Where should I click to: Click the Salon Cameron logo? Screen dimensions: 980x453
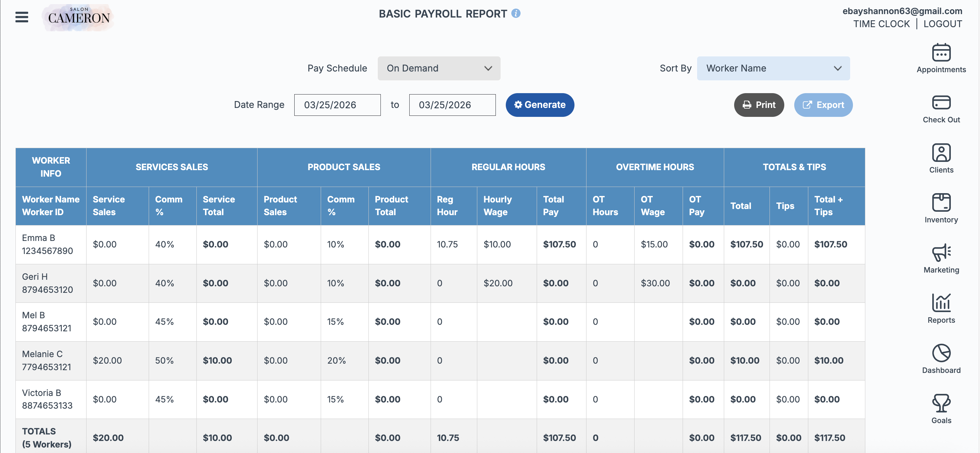[x=78, y=17]
